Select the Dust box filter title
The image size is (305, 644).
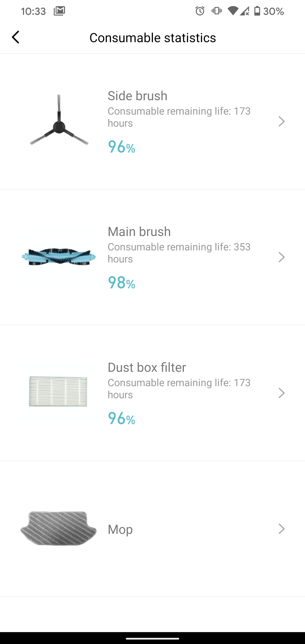(x=147, y=367)
